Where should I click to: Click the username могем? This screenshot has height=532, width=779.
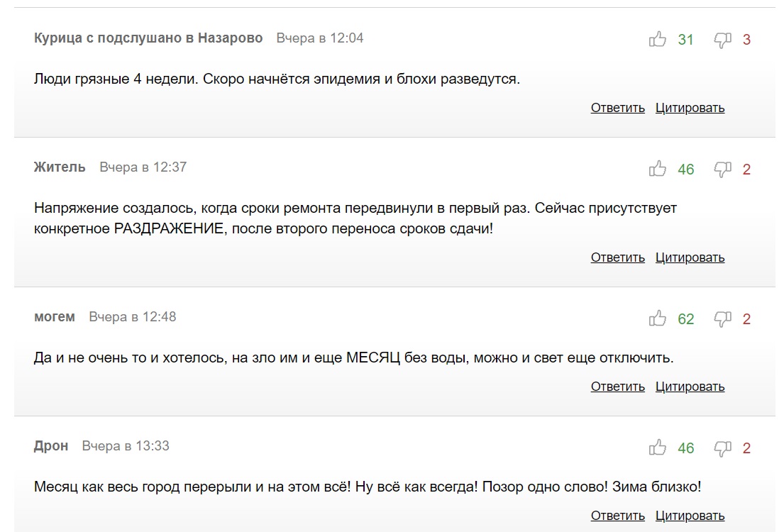click(55, 317)
